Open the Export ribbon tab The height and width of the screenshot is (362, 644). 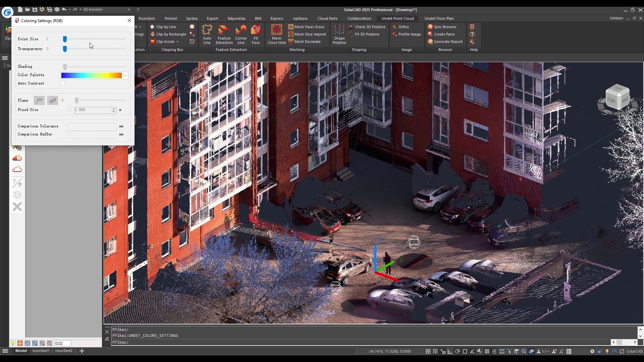pos(212,18)
